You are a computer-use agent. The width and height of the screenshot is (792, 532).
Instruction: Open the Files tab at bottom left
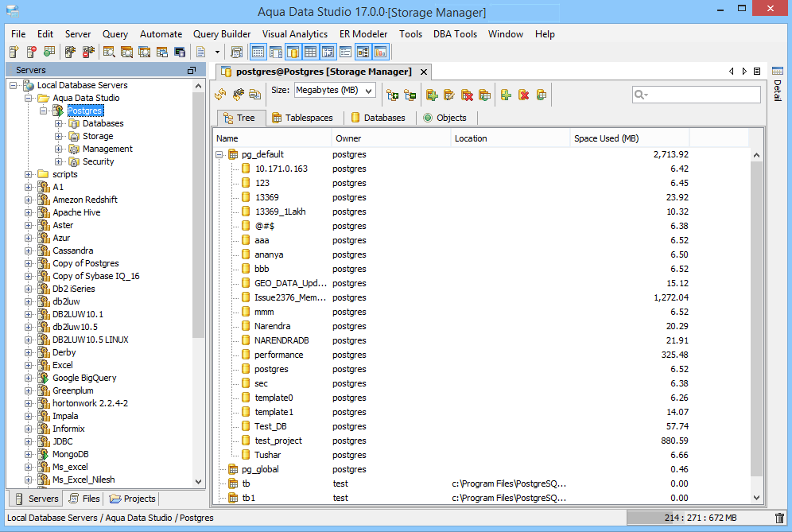pyautogui.click(x=84, y=499)
